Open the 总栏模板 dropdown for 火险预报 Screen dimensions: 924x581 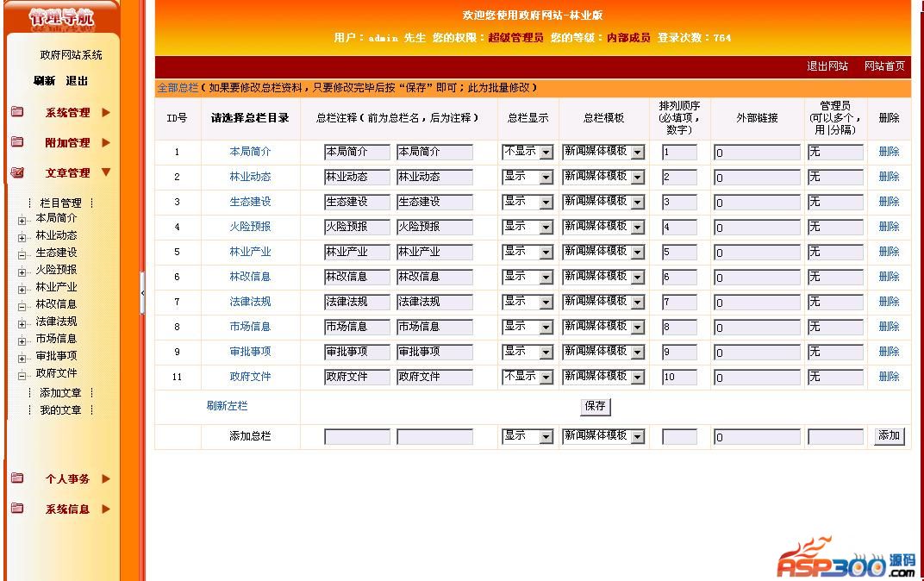point(603,227)
